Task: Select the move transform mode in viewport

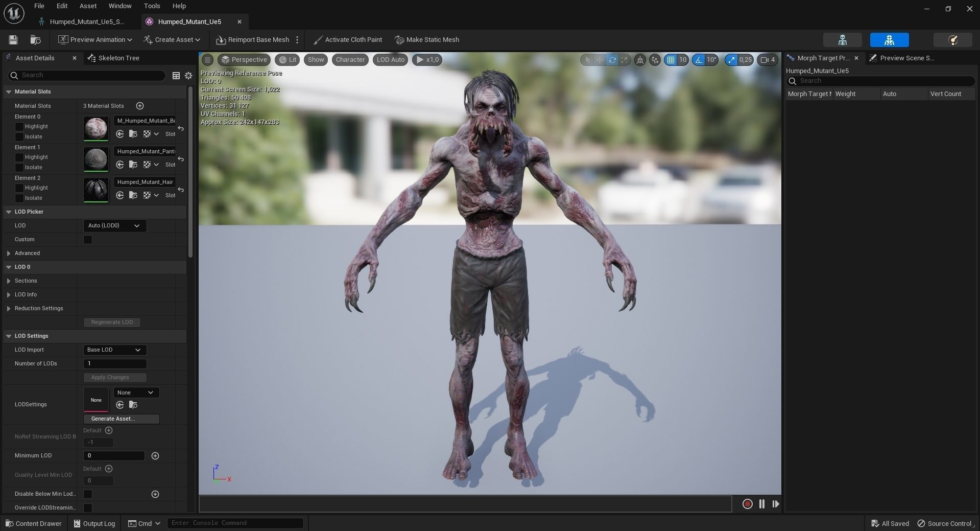Action: (x=600, y=60)
